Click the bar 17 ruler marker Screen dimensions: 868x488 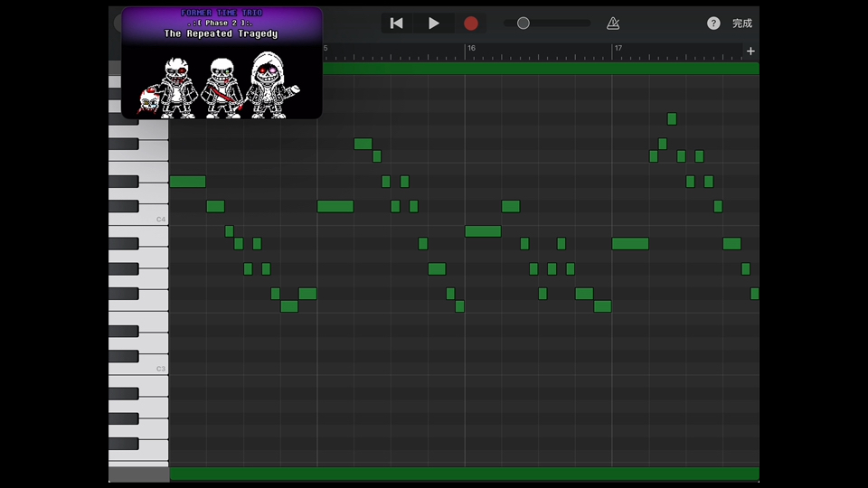pos(618,48)
